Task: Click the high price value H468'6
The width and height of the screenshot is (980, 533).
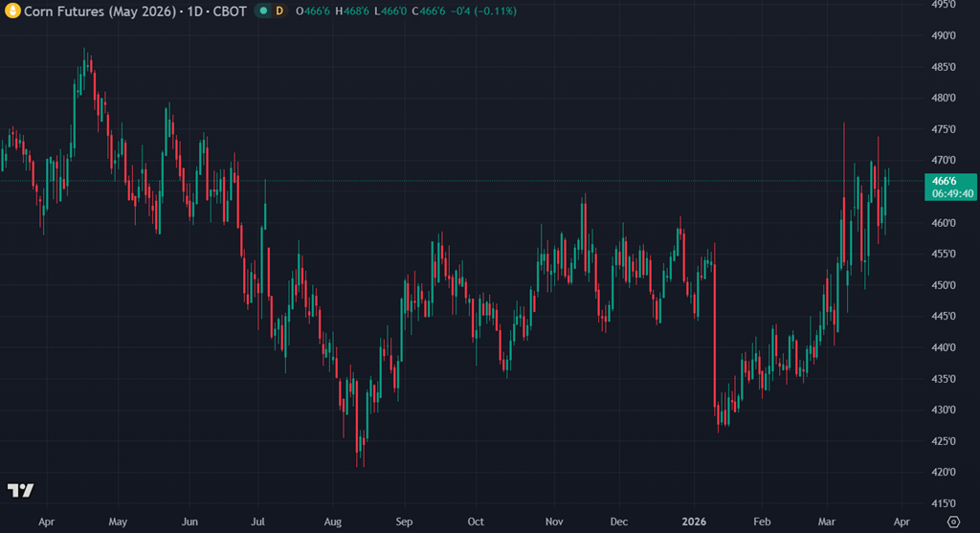Action: (x=357, y=11)
